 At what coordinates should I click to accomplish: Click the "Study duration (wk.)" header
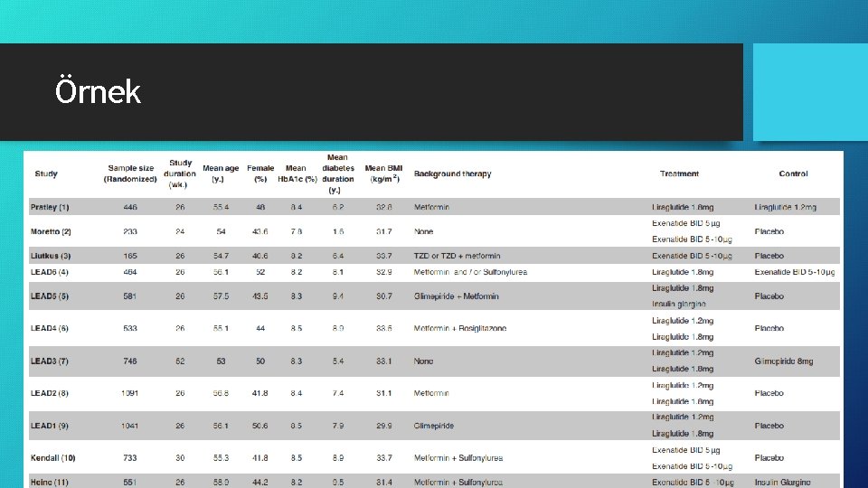pyautogui.click(x=180, y=174)
